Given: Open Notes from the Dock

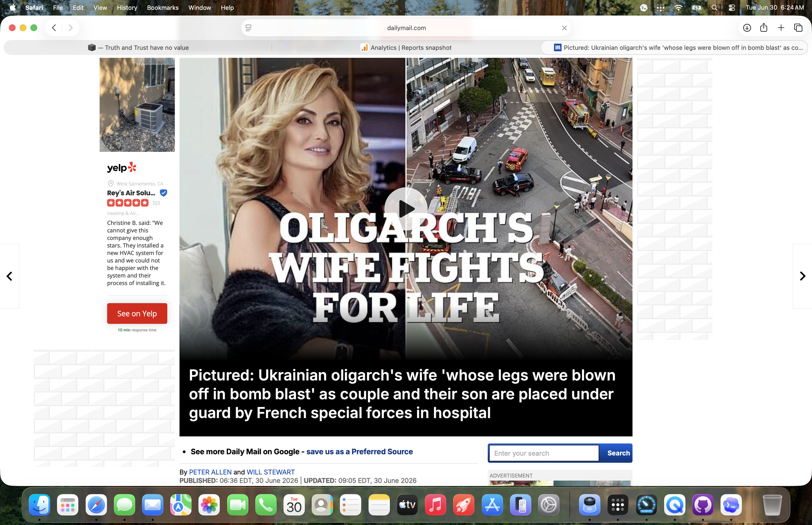Looking at the screenshot, I should [x=379, y=505].
